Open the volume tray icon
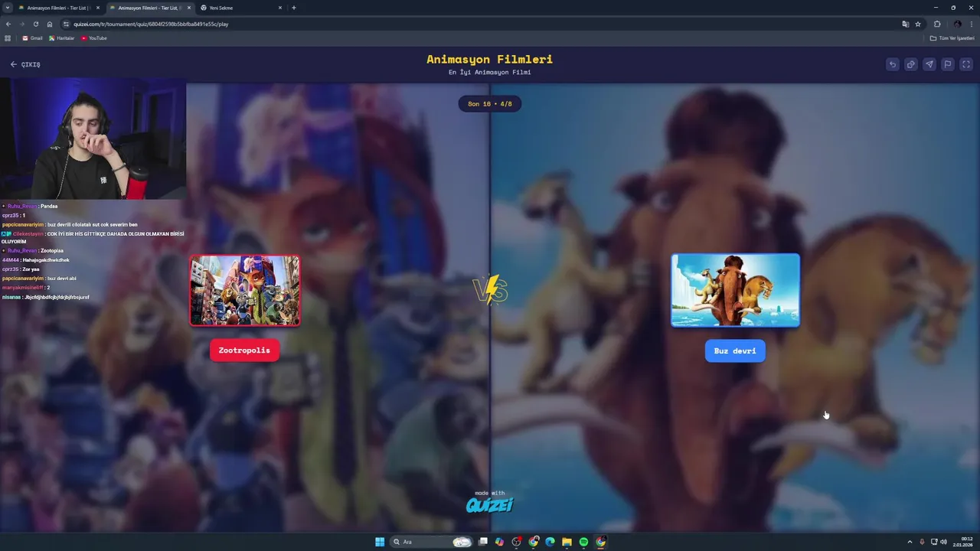Viewport: 980px width, 551px height. (943, 542)
